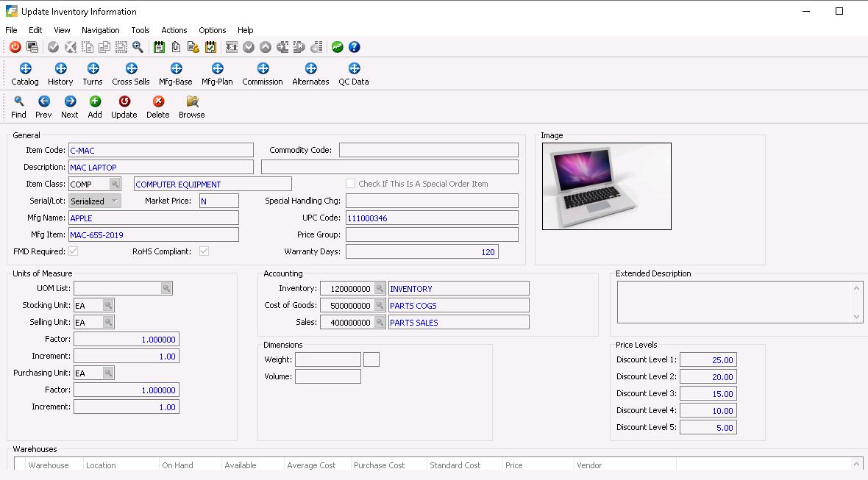Open the Browse folder icon
The height and width of the screenshot is (480, 868).
pos(192,102)
